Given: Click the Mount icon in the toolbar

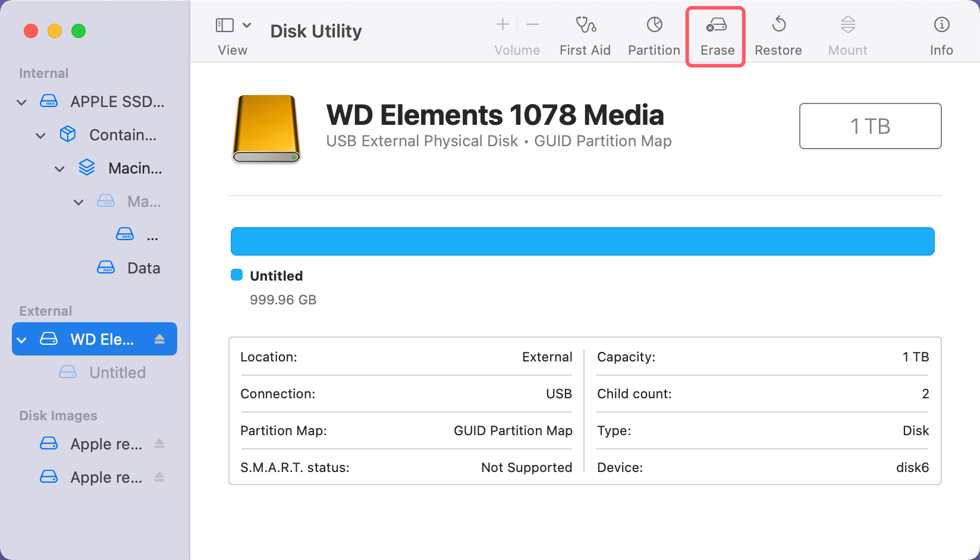Looking at the screenshot, I should [847, 33].
